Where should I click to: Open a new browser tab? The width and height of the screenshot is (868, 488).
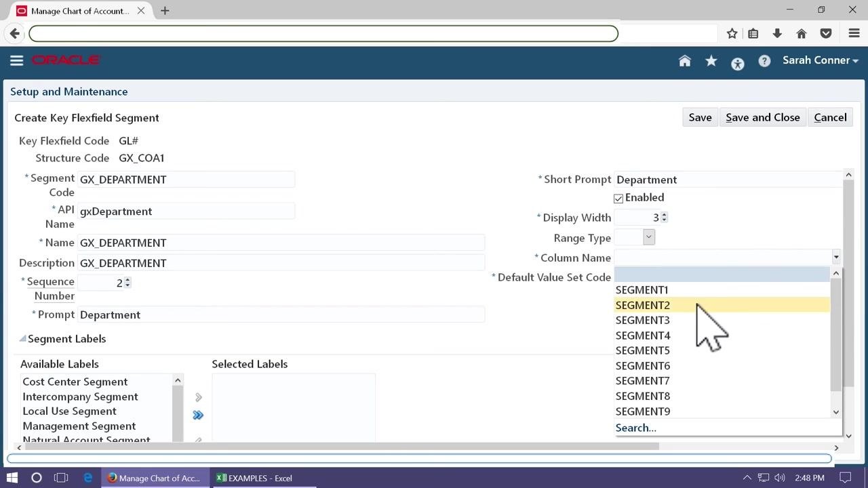click(x=165, y=10)
